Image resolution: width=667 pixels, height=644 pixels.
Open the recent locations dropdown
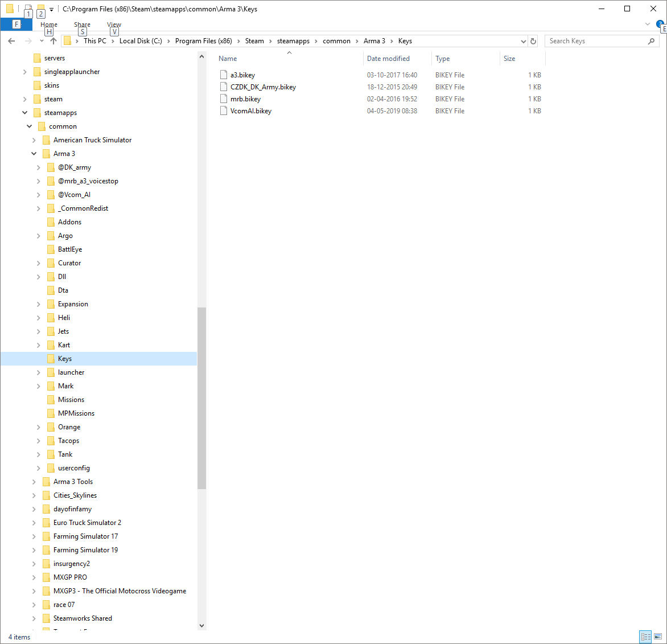42,41
